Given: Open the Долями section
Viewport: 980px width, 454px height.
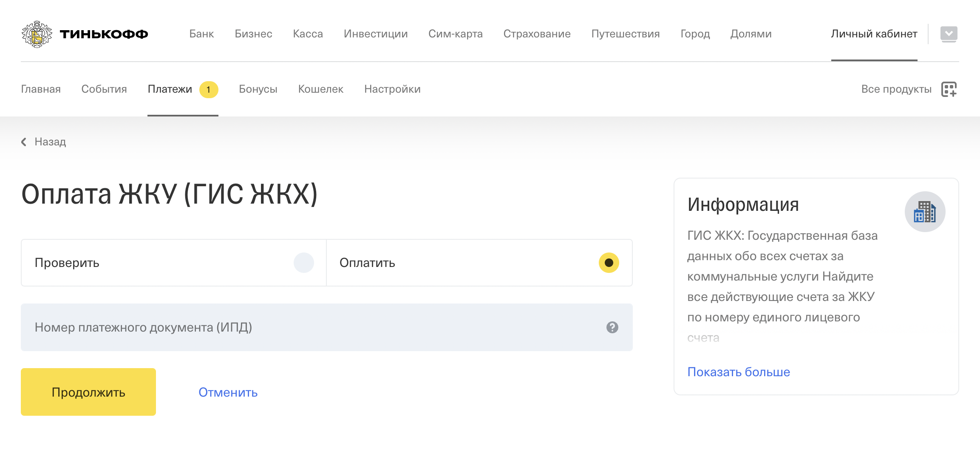Looking at the screenshot, I should (751, 34).
